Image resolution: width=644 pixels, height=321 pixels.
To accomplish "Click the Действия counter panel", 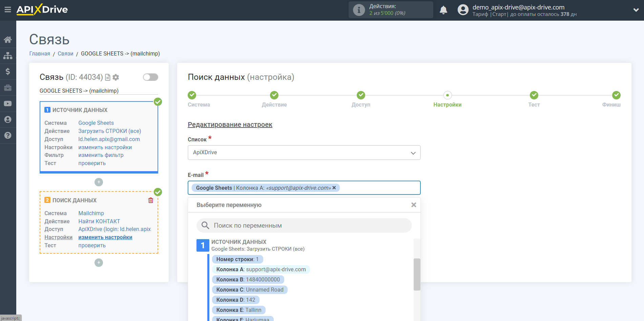I will click(391, 10).
